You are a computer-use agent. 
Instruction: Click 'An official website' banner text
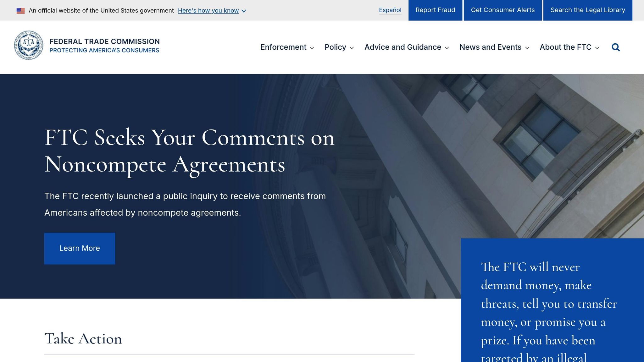100,10
